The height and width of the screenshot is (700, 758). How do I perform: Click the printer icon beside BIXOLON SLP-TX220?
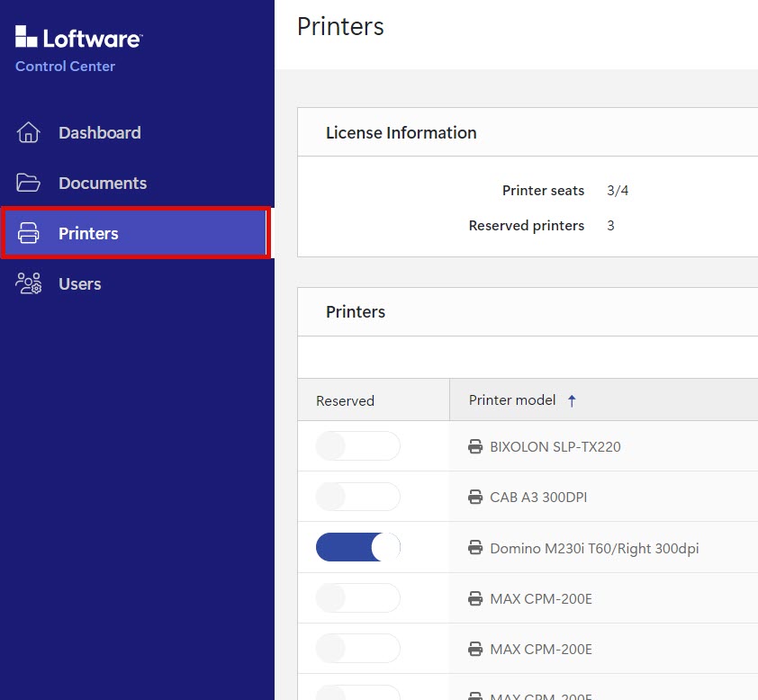coord(475,447)
